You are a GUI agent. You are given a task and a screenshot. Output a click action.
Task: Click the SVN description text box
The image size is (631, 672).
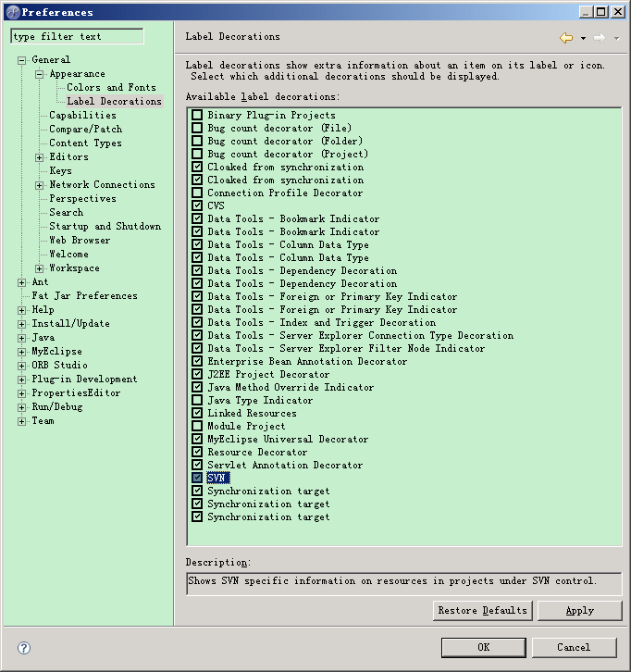pos(404,584)
